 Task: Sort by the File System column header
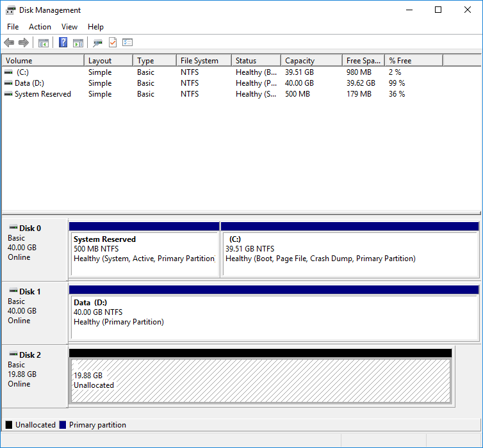coord(204,61)
